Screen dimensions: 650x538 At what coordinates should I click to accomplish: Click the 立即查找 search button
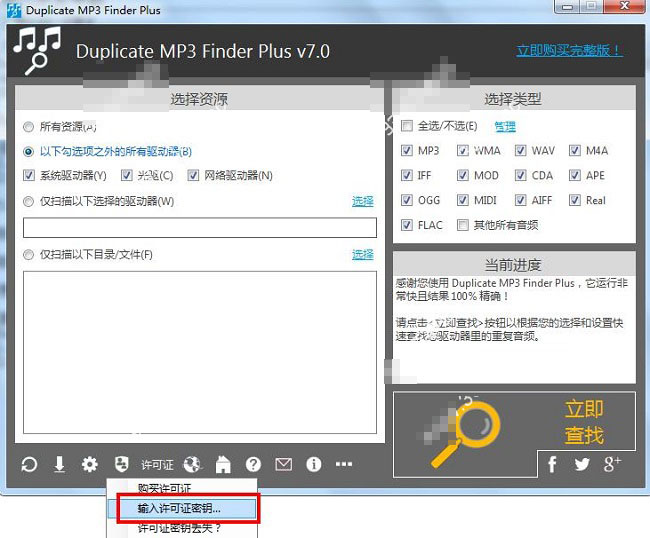(584, 422)
